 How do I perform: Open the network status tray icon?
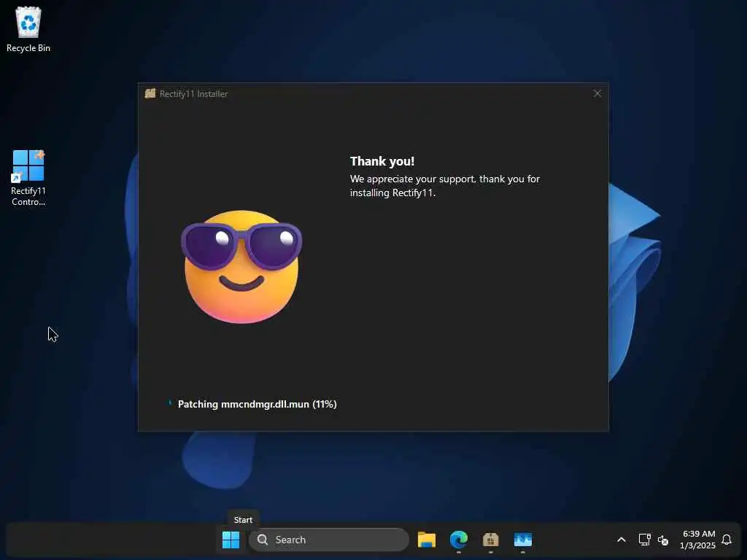(645, 540)
